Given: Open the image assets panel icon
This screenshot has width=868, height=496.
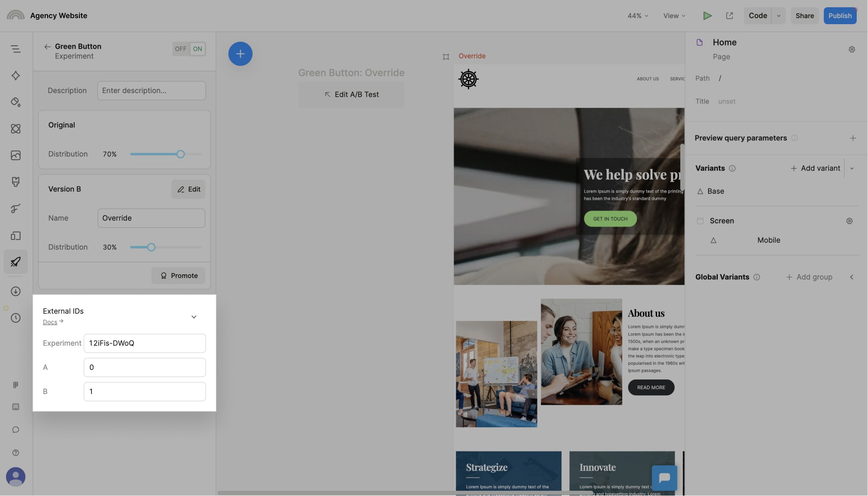Looking at the screenshot, I should [15, 155].
